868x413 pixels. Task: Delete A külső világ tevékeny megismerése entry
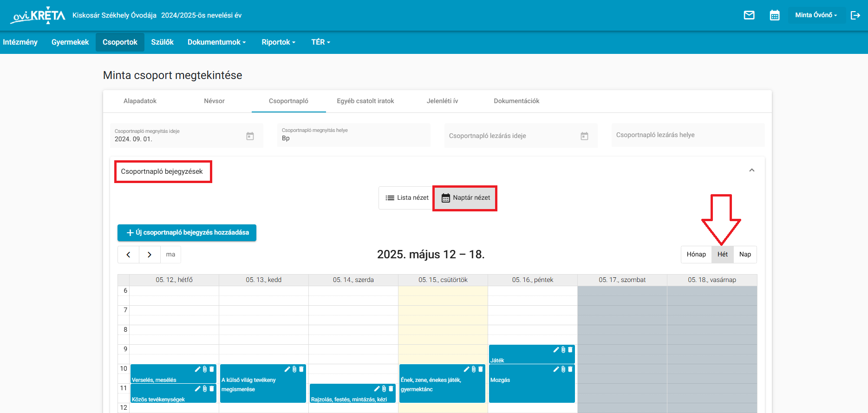pos(301,369)
